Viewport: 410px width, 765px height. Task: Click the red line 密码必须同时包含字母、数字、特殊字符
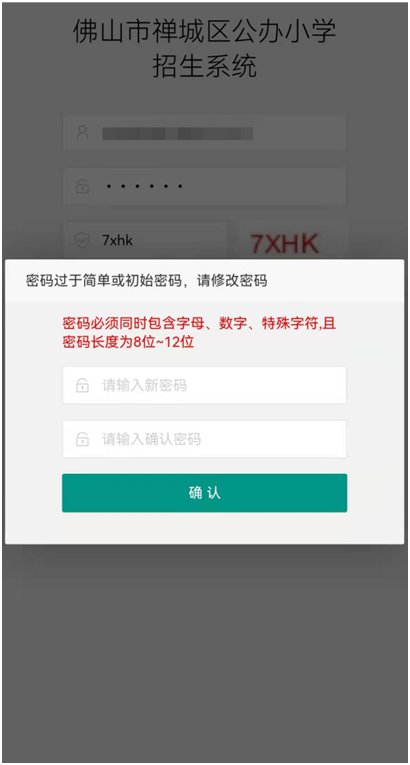click(x=200, y=323)
